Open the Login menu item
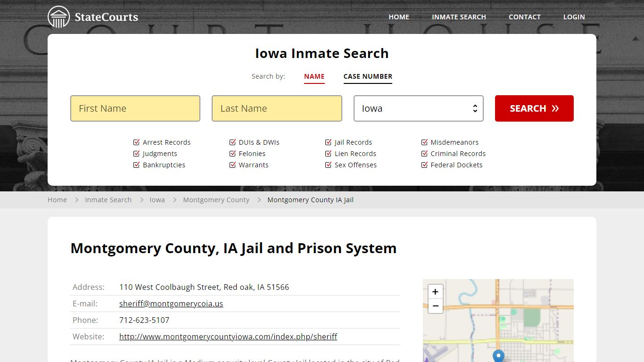644x362 pixels. (x=574, y=17)
